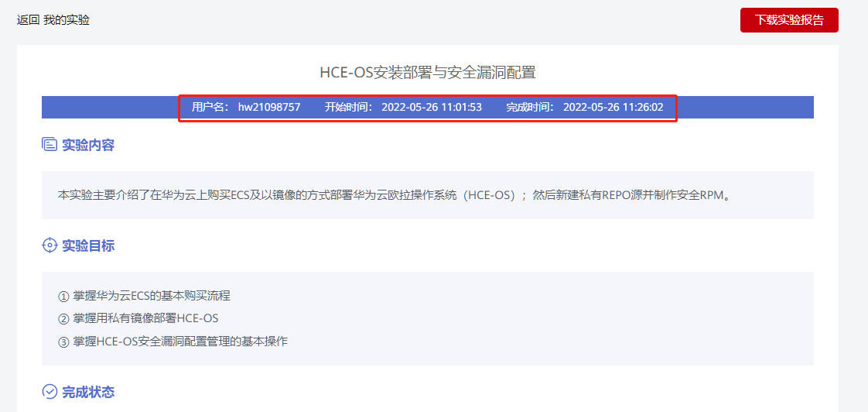Click goal ② 掌握用私有镜像部署HCE-OS
Screen dimensions: 868x412
(x=138, y=318)
